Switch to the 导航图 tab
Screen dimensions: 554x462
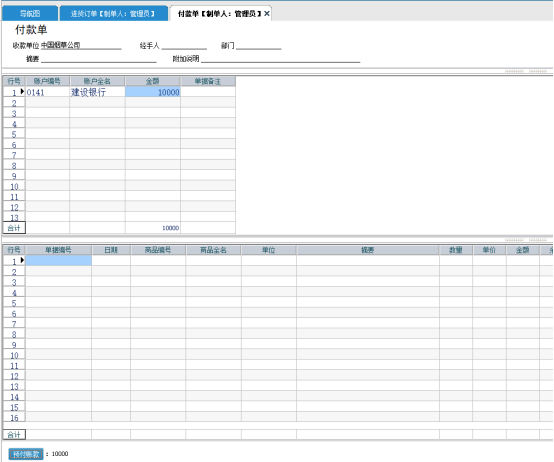[x=30, y=14]
